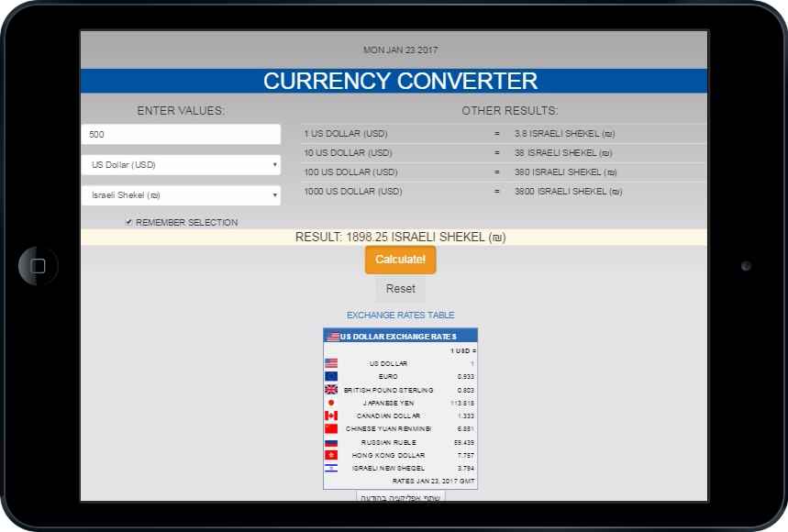This screenshot has width=788, height=532.
Task: Click the Russian flag icon
Action: [x=331, y=442]
